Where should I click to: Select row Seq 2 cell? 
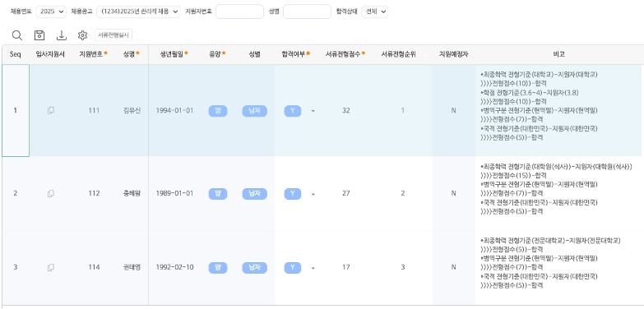pos(16,193)
